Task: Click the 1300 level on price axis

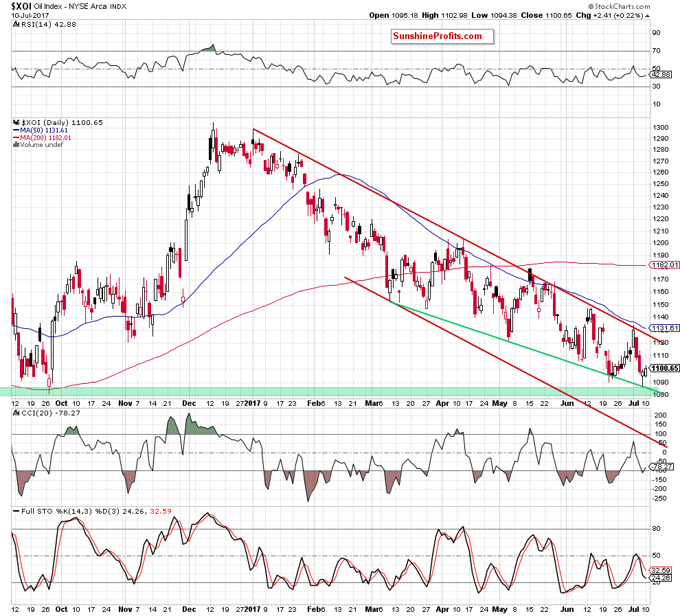Action: 660,128
